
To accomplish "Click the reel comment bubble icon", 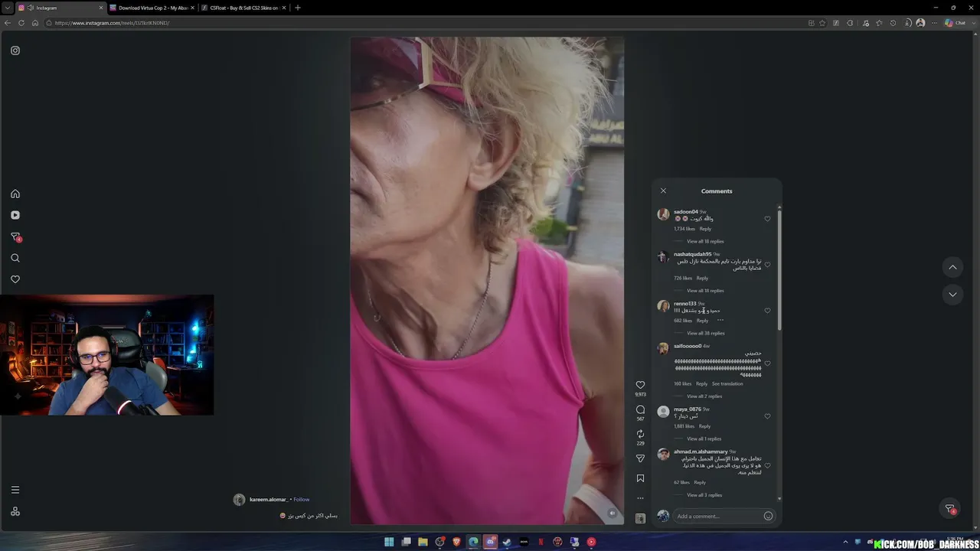I will [641, 409].
